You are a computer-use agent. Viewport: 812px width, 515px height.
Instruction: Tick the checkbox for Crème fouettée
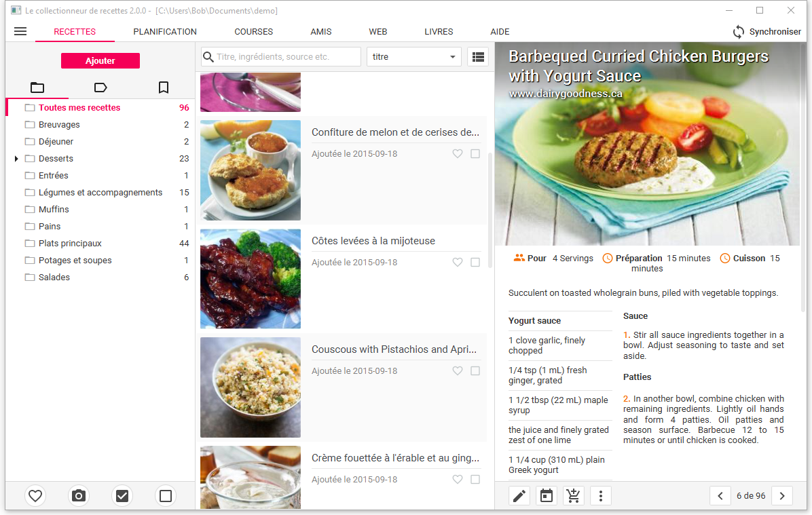click(x=475, y=479)
